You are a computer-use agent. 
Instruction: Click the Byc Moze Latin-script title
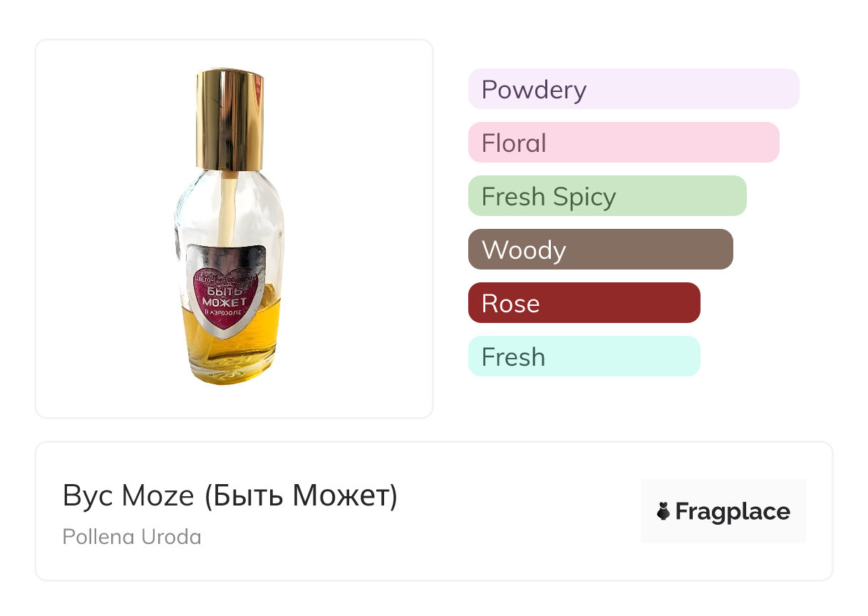coord(128,496)
